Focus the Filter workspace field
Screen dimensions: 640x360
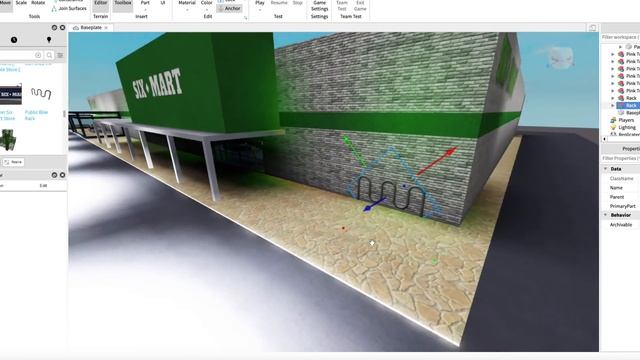pos(620,37)
